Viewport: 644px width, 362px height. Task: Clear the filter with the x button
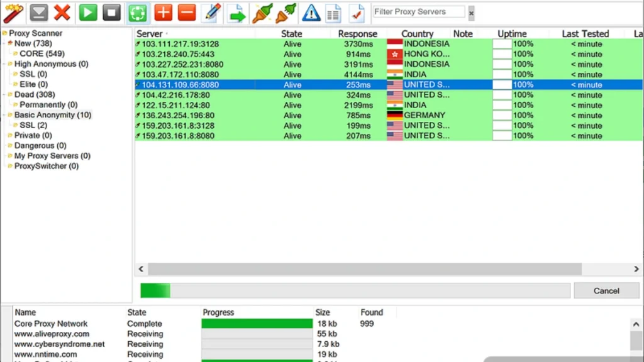(x=470, y=12)
